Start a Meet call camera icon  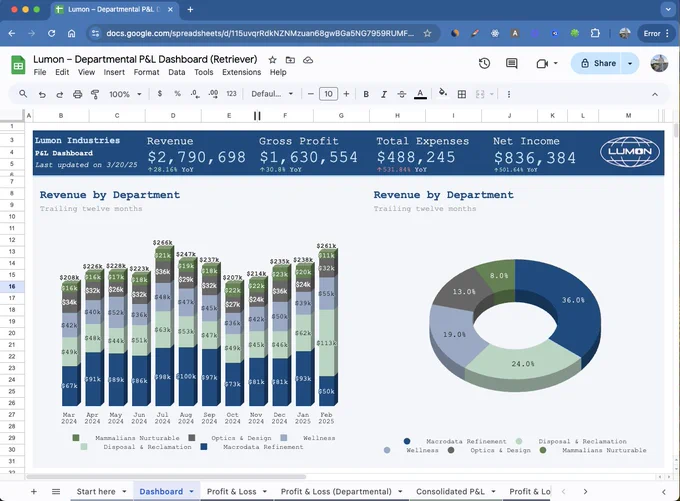542,64
